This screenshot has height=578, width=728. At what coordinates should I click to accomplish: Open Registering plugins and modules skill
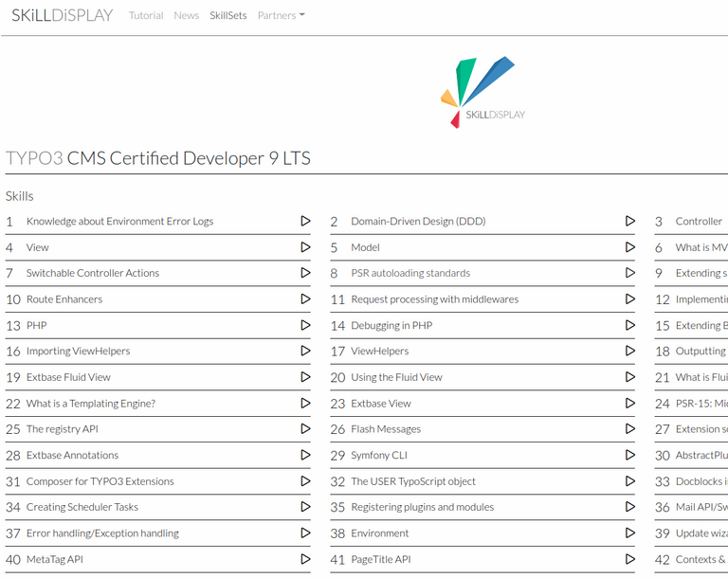coord(422,507)
